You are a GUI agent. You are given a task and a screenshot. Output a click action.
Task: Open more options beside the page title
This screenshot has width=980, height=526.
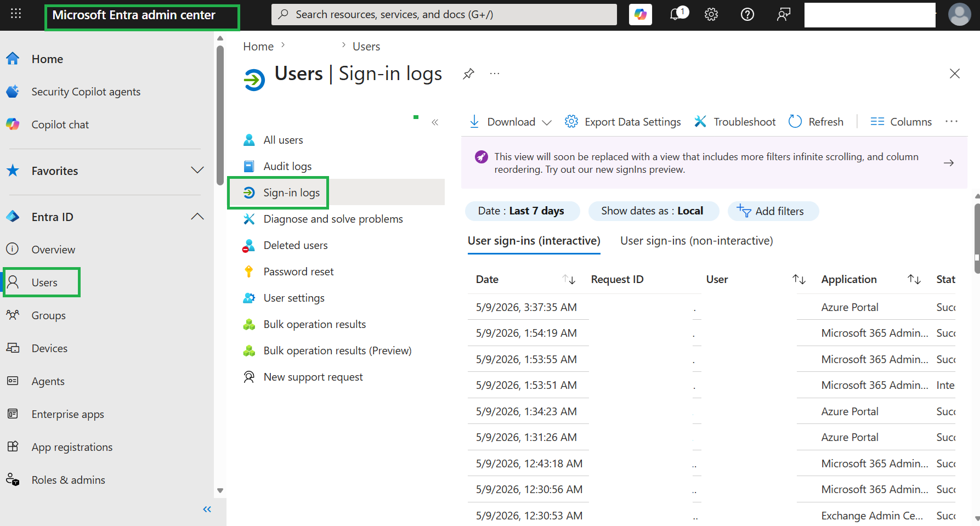coord(495,73)
